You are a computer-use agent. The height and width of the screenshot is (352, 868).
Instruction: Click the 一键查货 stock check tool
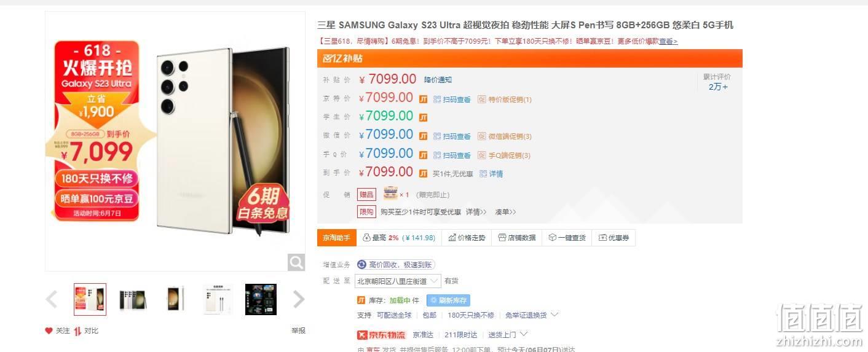click(x=567, y=238)
